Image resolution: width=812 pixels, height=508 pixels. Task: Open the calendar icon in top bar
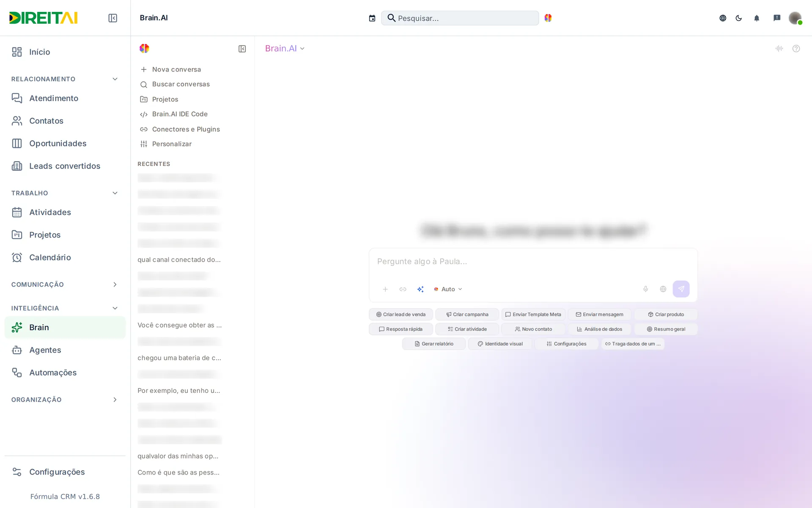pos(372,18)
